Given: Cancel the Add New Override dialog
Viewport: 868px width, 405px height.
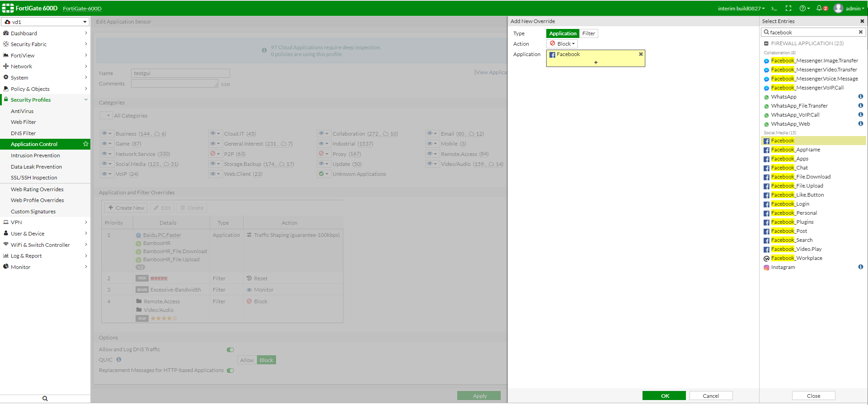Looking at the screenshot, I should [711, 396].
